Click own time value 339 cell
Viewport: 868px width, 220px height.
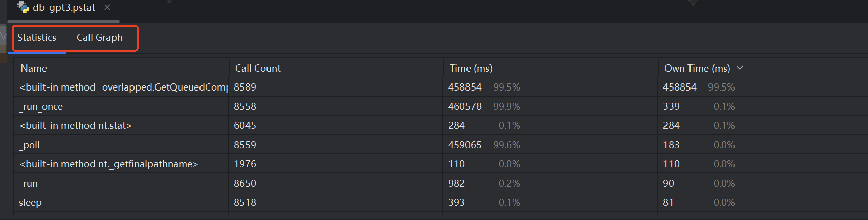click(671, 107)
